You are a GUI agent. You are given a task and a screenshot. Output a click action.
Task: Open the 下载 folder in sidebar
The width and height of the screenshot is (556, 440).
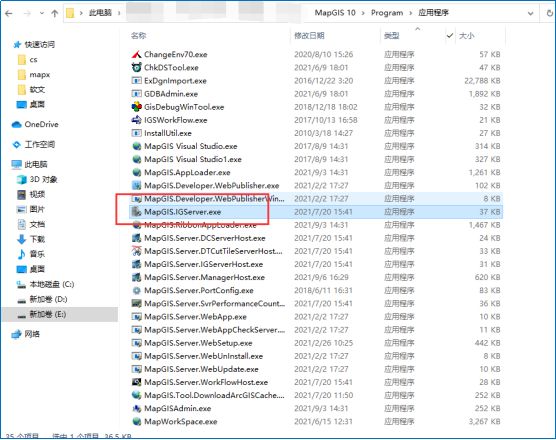[37, 239]
